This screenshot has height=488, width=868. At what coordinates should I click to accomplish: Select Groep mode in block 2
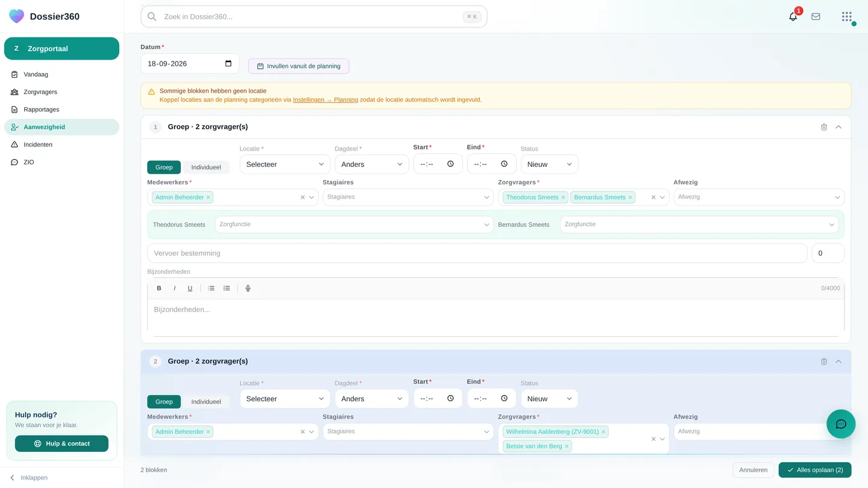coord(164,402)
